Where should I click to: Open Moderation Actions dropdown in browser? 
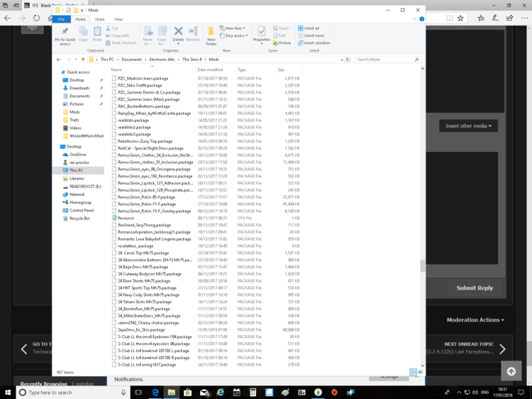(x=475, y=320)
